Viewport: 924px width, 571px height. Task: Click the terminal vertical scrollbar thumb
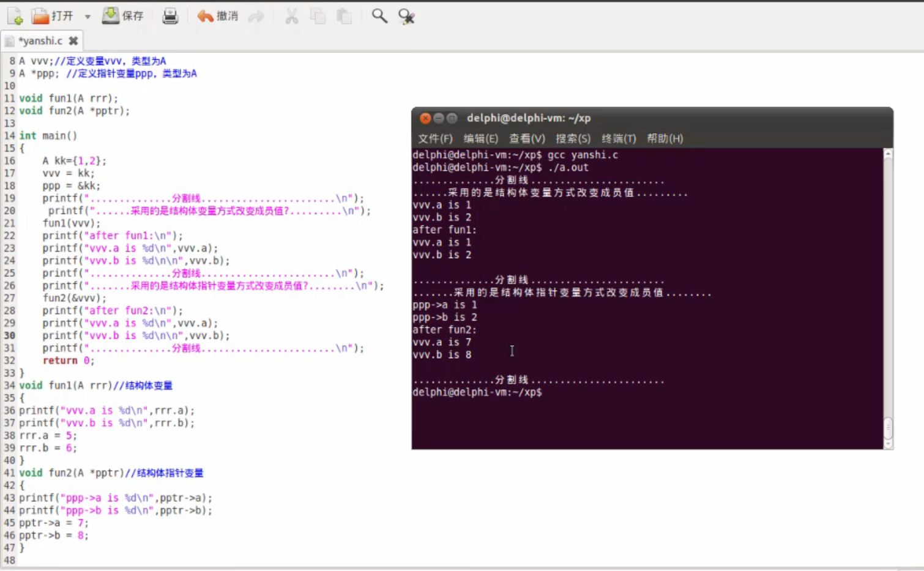[x=888, y=427]
